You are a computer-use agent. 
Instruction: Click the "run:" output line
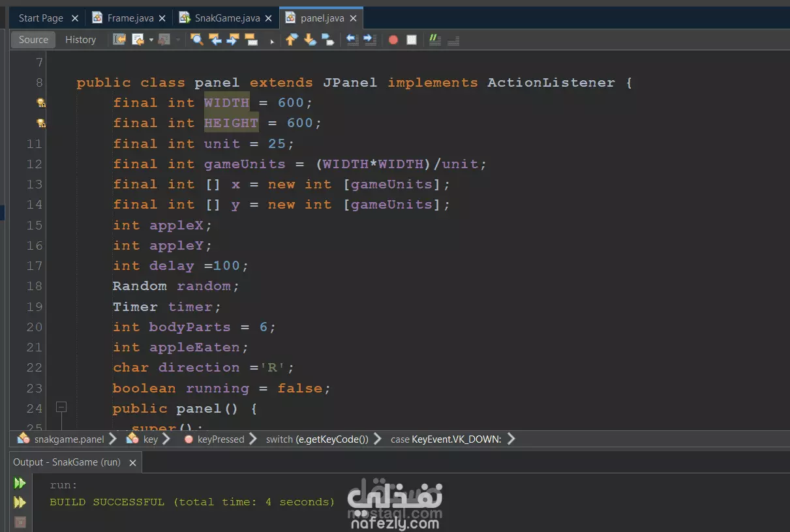click(64, 485)
